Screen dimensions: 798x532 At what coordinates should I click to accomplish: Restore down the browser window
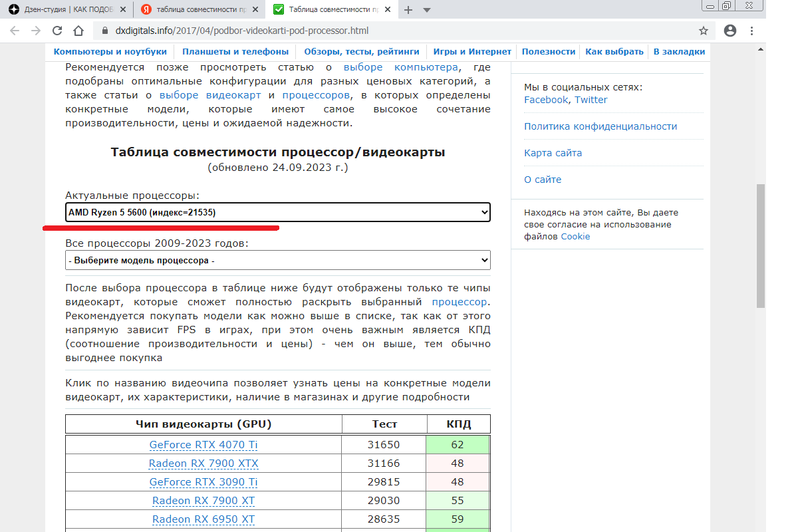[x=726, y=5]
